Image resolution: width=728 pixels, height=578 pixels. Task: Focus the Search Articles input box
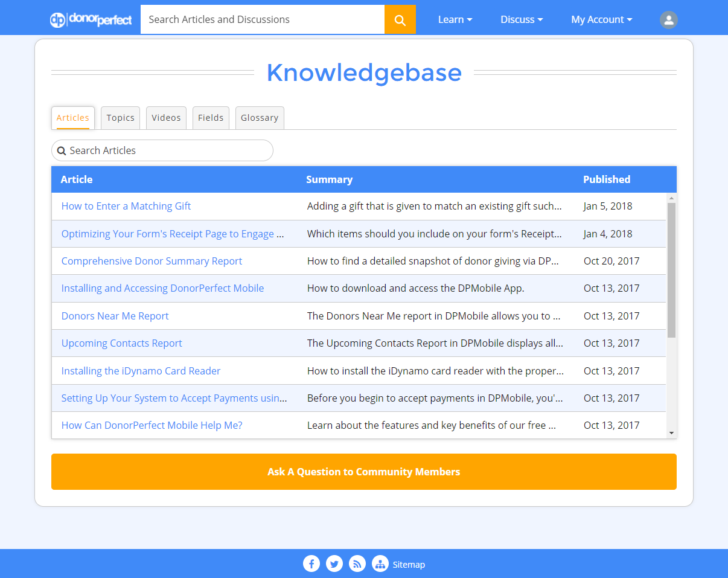(162, 150)
